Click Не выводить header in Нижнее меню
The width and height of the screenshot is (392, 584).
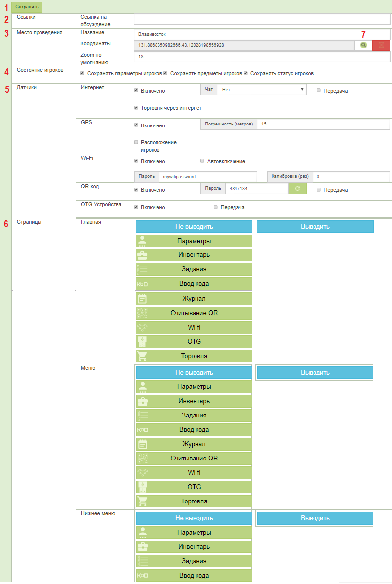coord(194,518)
